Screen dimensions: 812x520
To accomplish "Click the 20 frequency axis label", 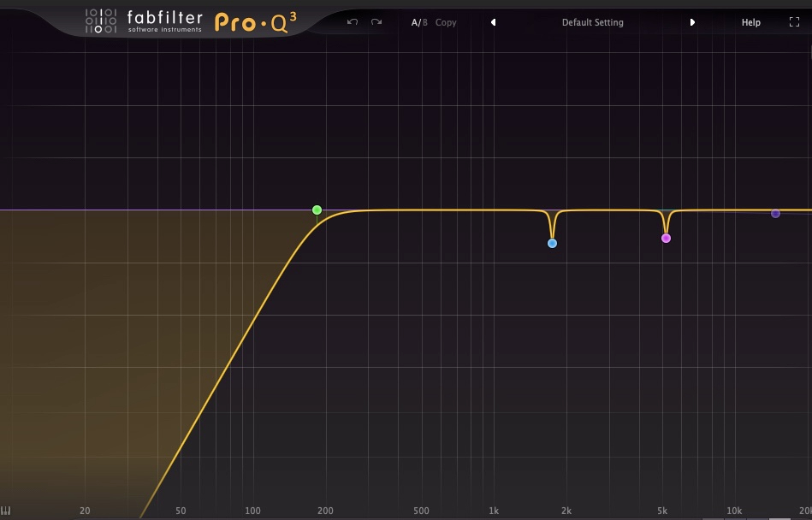I will (85, 511).
